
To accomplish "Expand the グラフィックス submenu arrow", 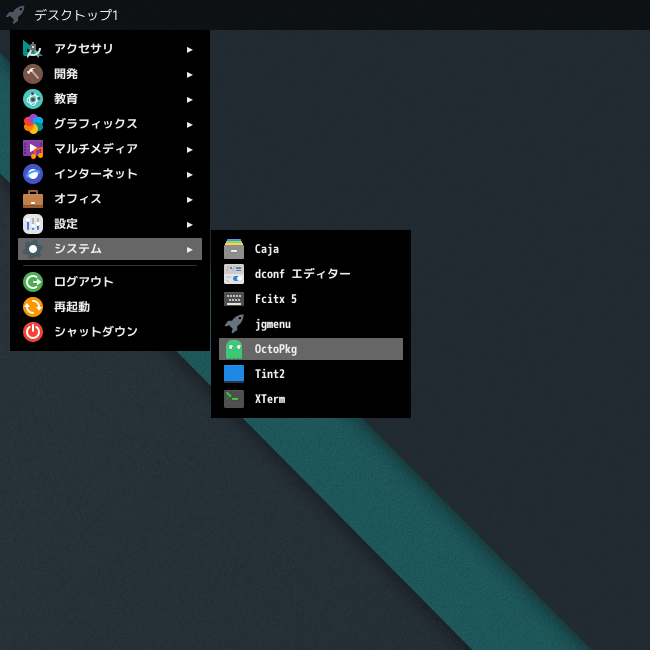I will coord(189,125).
